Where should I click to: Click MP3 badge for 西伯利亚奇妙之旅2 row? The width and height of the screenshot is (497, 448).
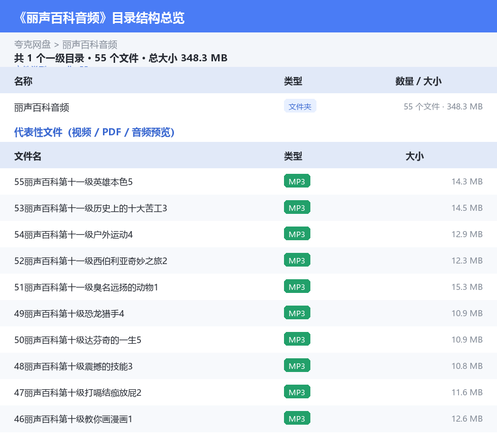tap(297, 260)
